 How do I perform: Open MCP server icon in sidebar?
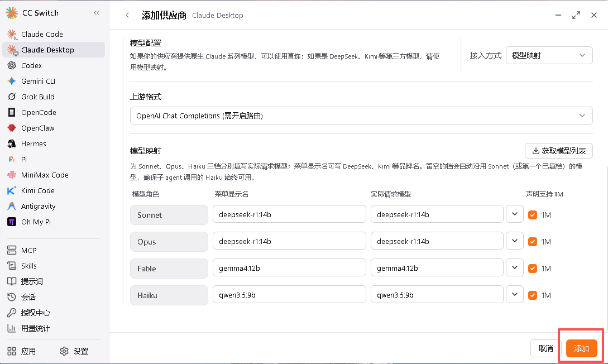click(12, 251)
